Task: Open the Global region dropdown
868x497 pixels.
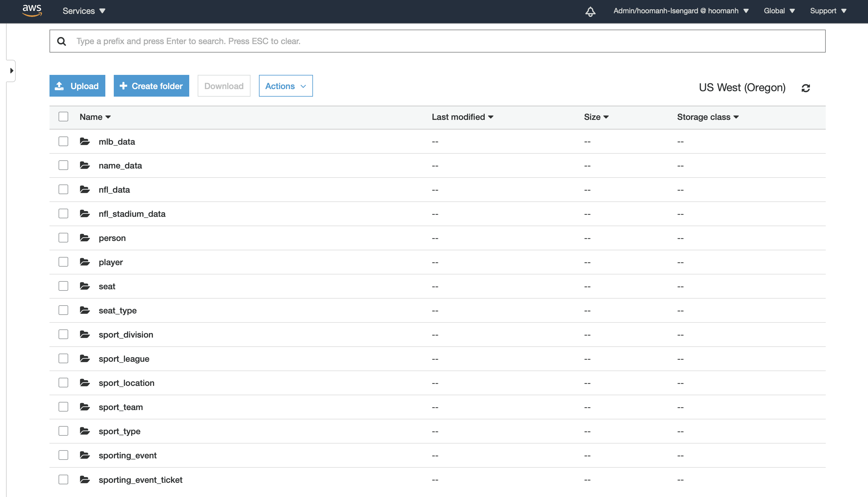Action: 779,11
